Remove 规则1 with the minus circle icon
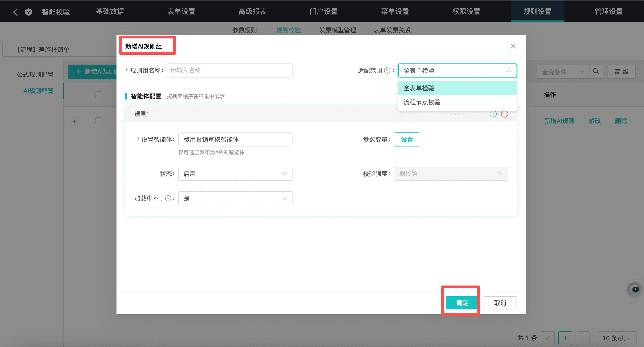The width and height of the screenshot is (644, 347). [504, 114]
